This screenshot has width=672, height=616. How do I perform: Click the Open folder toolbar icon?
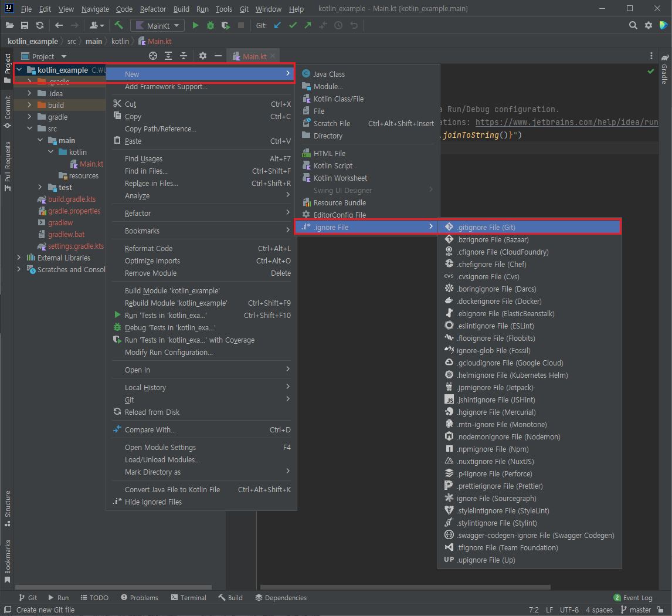click(x=9, y=25)
